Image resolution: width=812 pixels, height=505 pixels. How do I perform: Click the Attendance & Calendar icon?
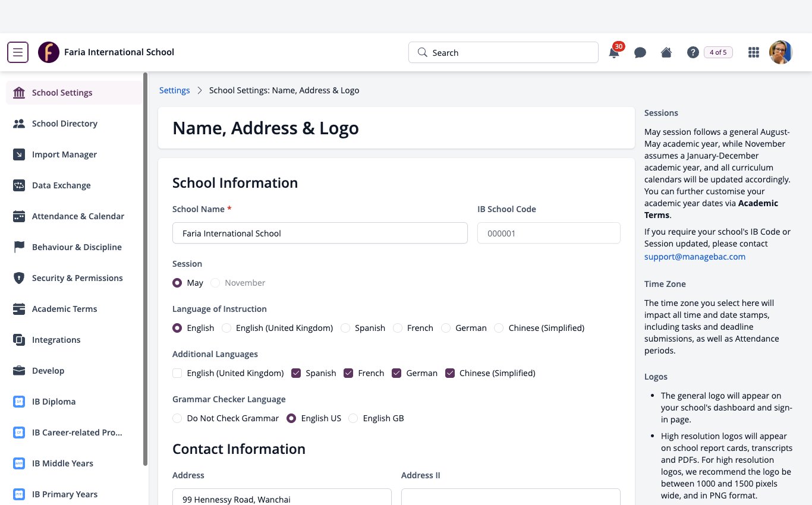19,216
